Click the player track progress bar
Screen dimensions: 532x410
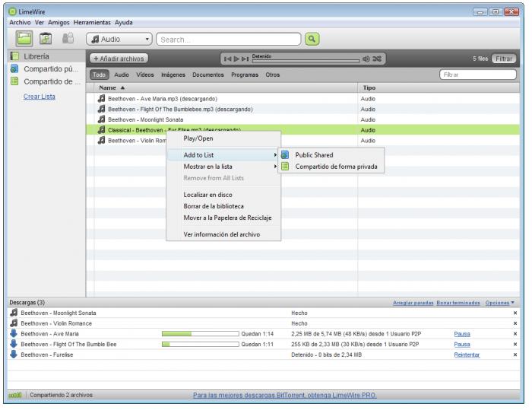306,61
